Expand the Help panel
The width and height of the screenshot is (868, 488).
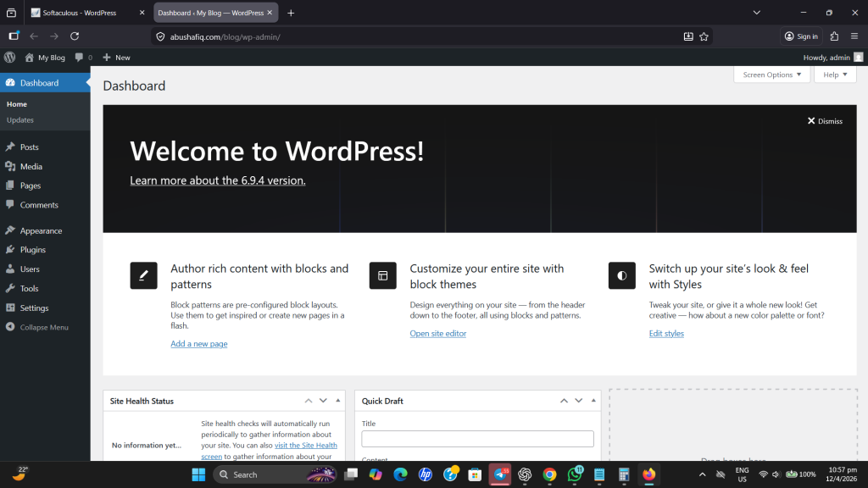click(x=835, y=75)
